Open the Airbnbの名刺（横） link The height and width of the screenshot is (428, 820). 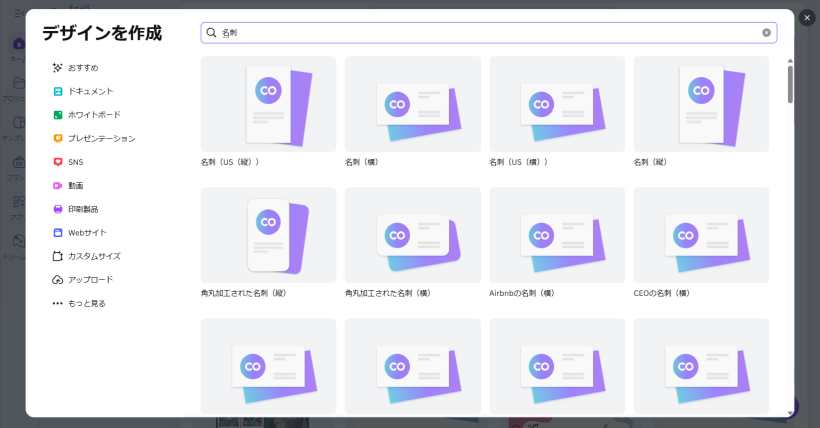(522, 293)
